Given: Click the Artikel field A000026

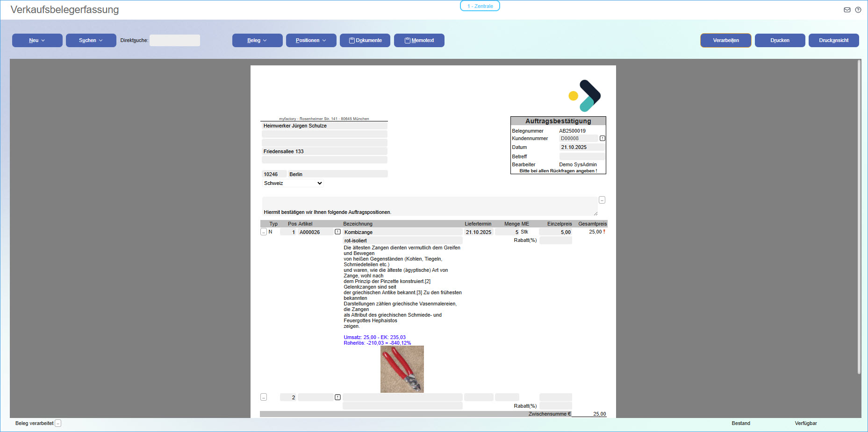Looking at the screenshot, I should pyautogui.click(x=316, y=232).
